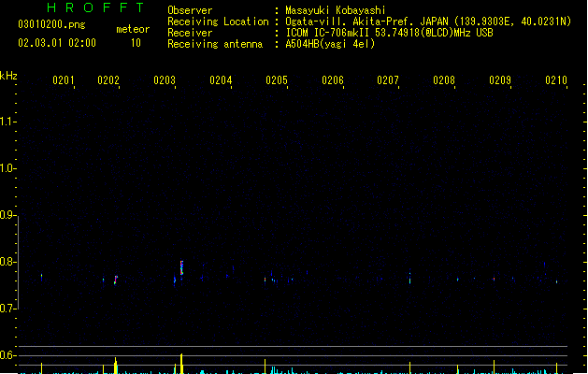Click the 0203 time axis label
The width and height of the screenshot is (588, 374).
click(x=165, y=80)
